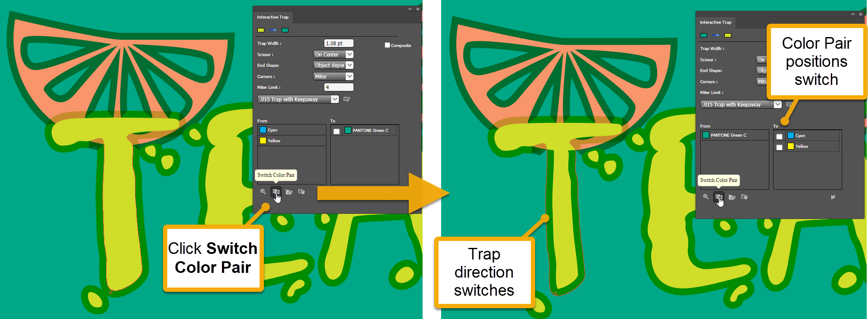Viewport: 868px width, 319px height.
Task: Click the zoom magnifier icon in left panel
Action: point(263,192)
